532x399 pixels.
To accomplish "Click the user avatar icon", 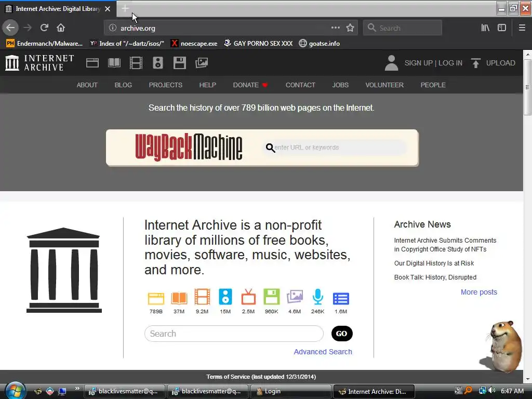I will 391,63.
